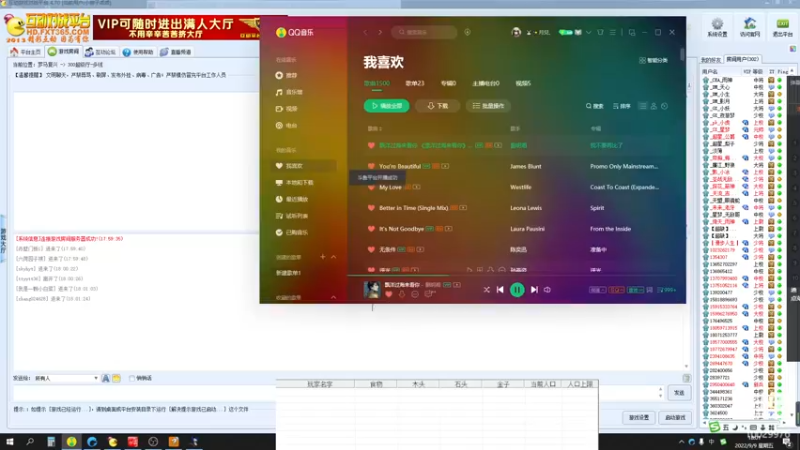Download the currently playing song icon
Screen dimensions: 800x450
(x=402, y=294)
